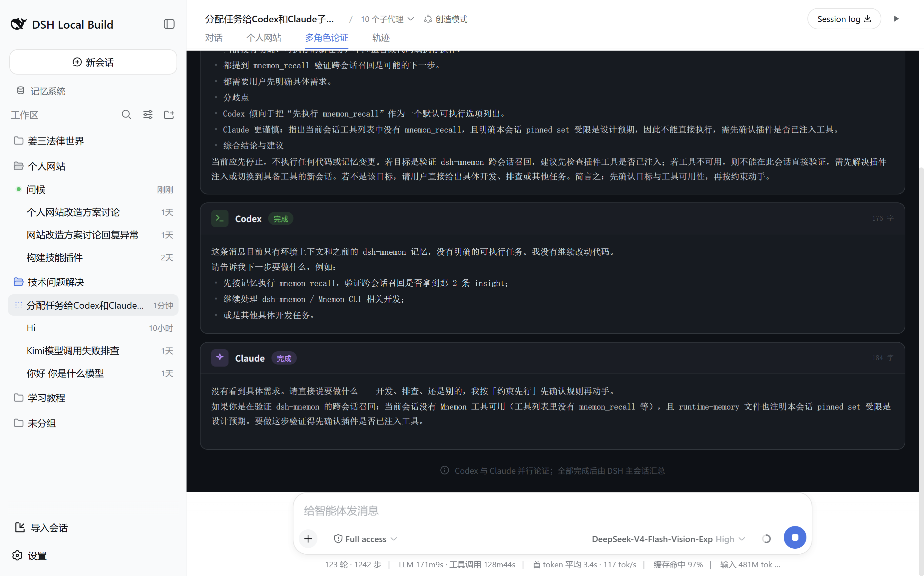924x576 pixels.
Task: Focus the 给智能体发消息 message input
Action: tap(553, 510)
